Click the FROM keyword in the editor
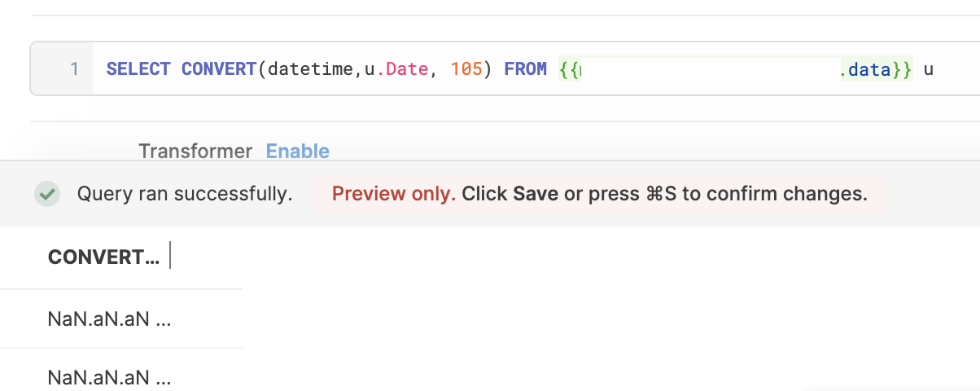The width and height of the screenshot is (980, 391). tap(526, 69)
